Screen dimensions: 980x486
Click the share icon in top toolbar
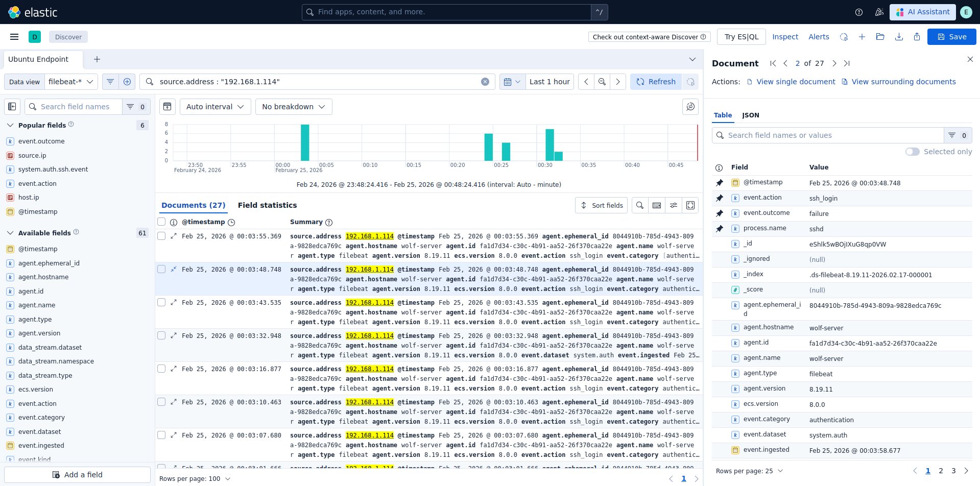917,37
